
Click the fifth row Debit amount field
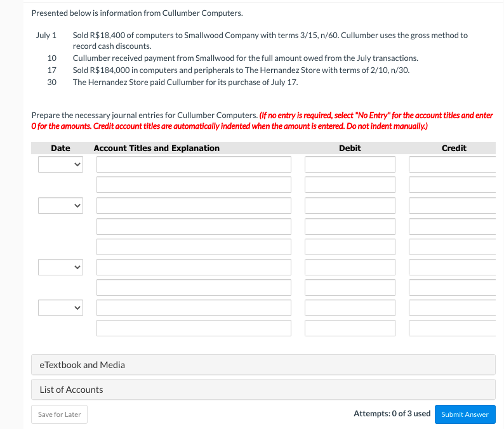pos(350,247)
